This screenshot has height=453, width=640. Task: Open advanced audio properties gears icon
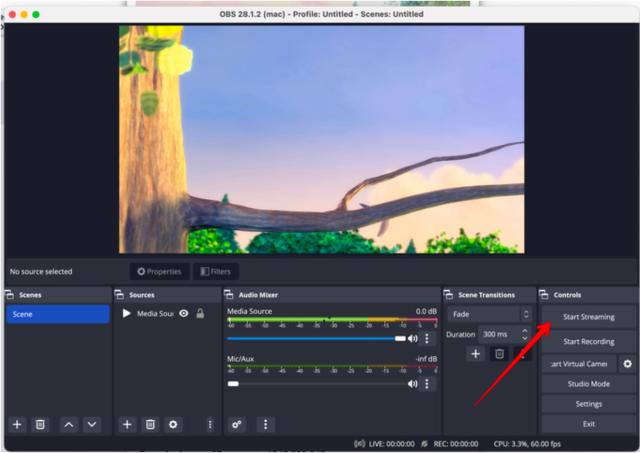click(237, 424)
